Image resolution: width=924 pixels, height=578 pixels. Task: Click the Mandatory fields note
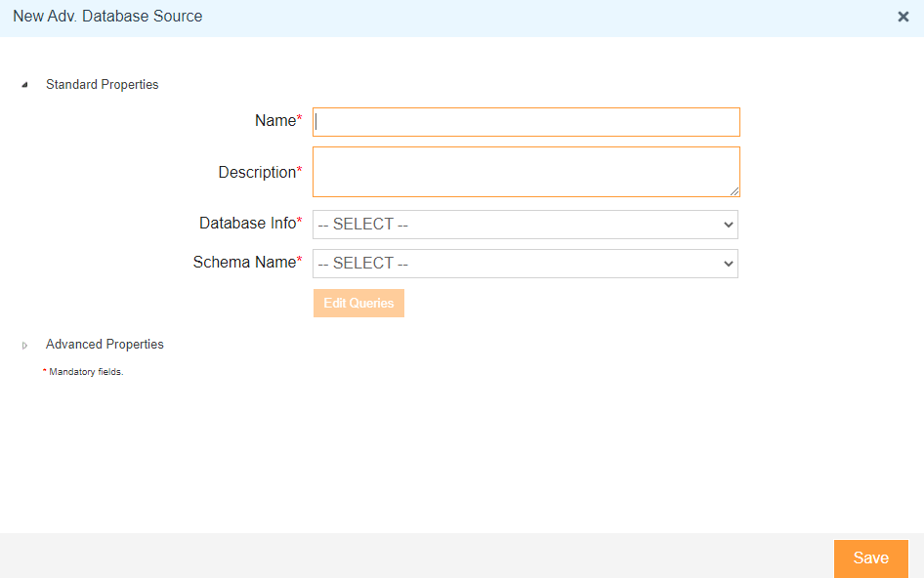pos(83,372)
